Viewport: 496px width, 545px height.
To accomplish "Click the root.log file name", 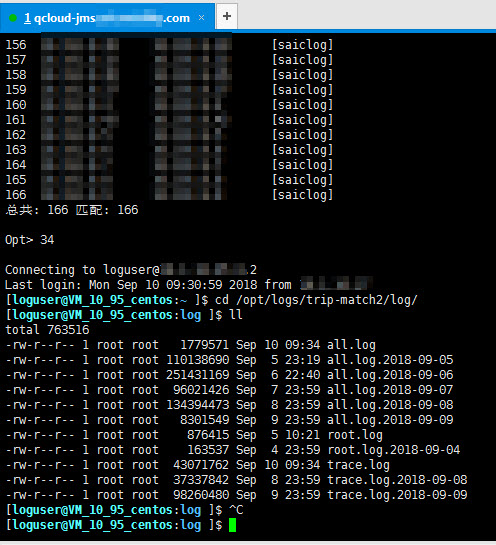I will point(355,435).
